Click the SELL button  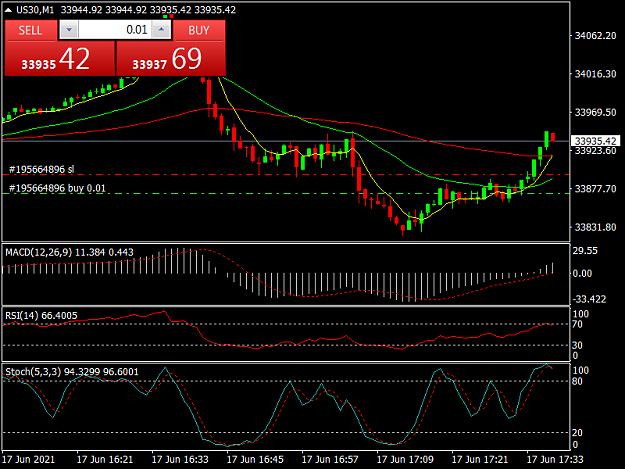click(x=31, y=30)
